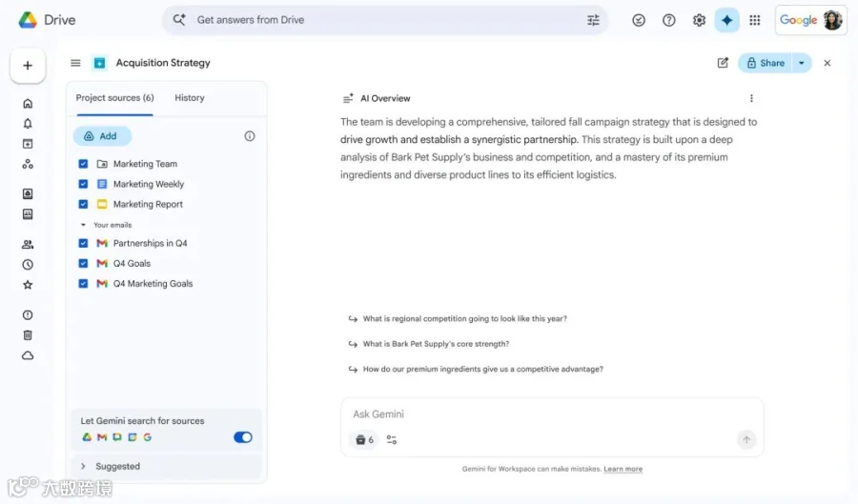
Task: Uncheck the Marketing Team source checkbox
Action: [x=83, y=164]
